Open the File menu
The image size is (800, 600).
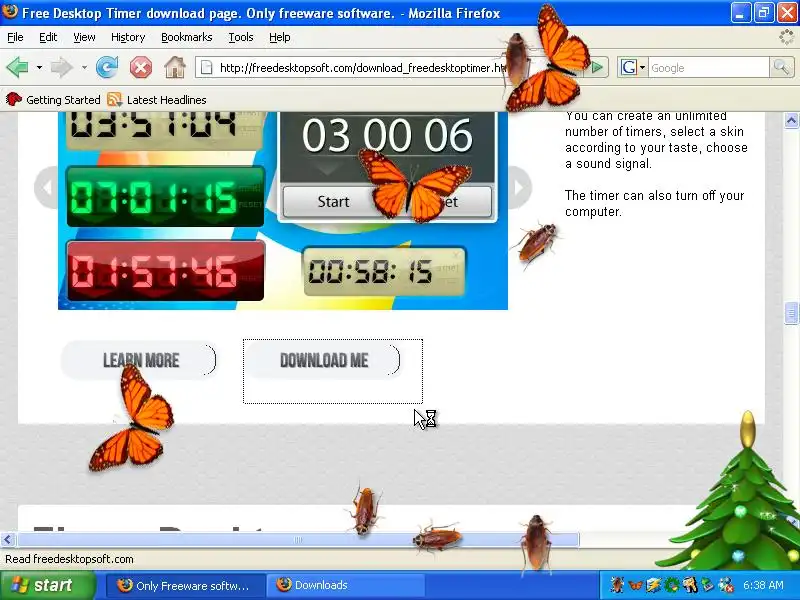15,37
